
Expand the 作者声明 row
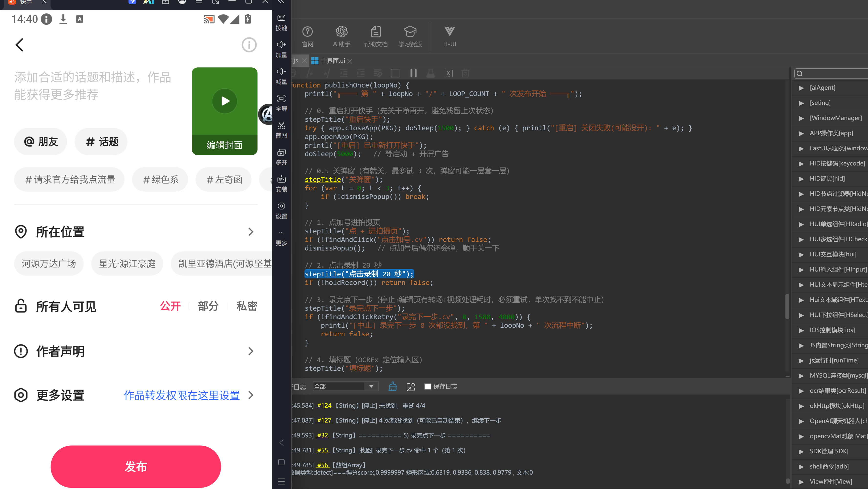(x=135, y=351)
